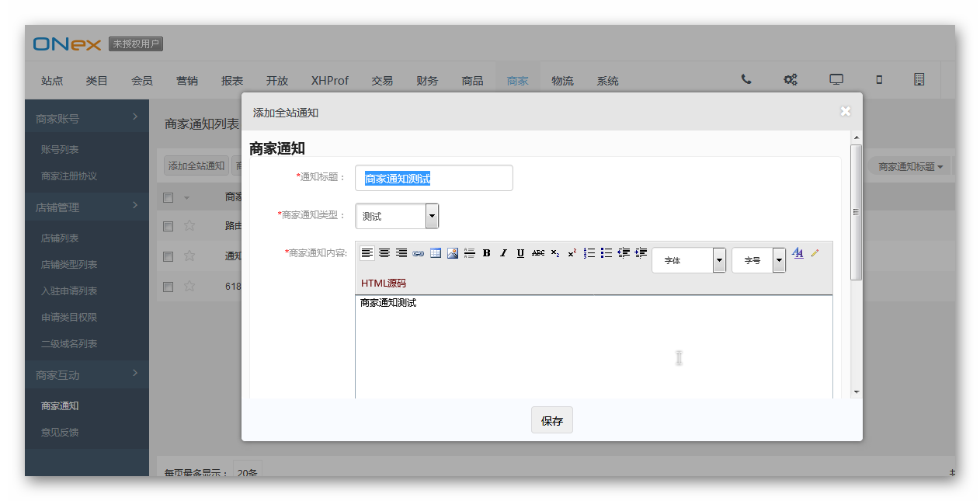Click the dialog scrollbar down arrow
Viewport: 980px width, 501px height.
point(857,392)
